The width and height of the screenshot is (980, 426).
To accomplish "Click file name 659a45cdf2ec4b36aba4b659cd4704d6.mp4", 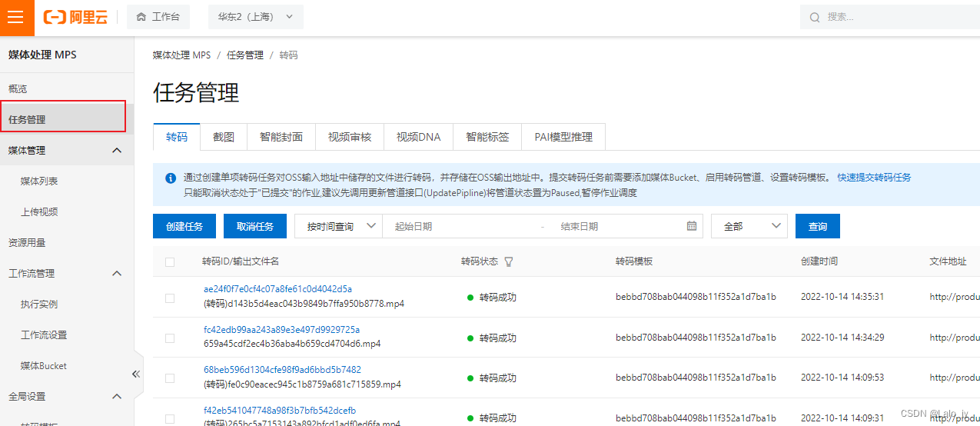I will click(x=292, y=344).
